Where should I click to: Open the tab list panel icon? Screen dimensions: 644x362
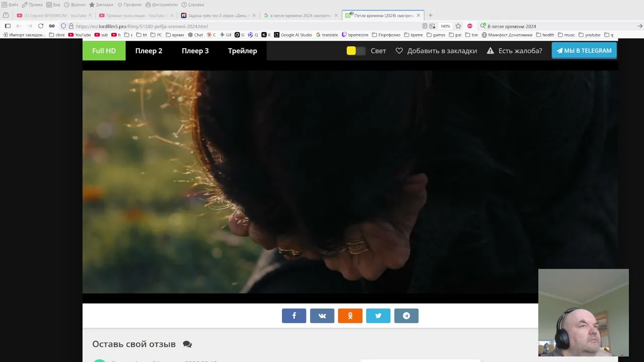[6, 16]
